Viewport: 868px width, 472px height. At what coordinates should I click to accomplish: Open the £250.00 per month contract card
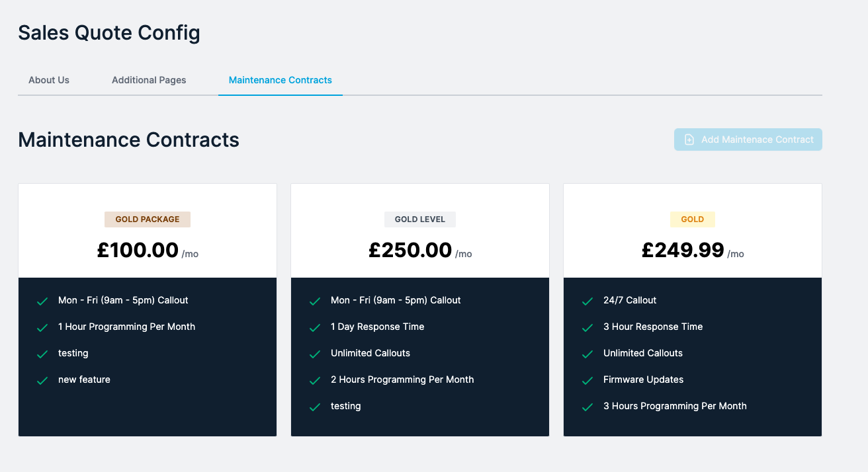point(420,310)
